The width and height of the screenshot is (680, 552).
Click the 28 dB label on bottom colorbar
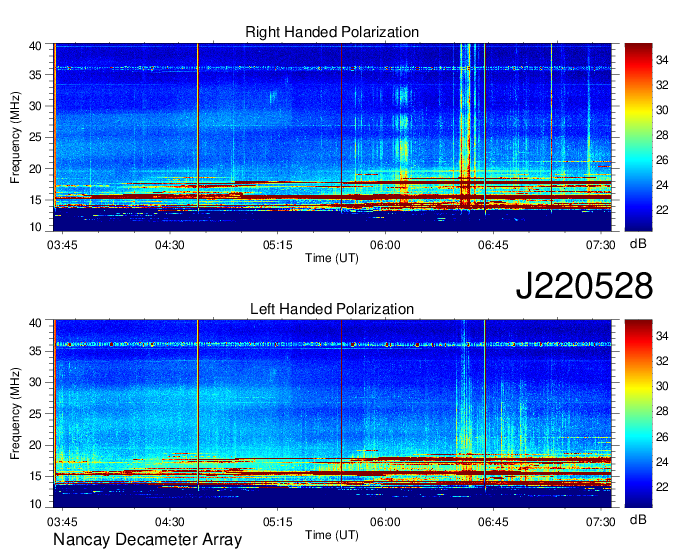coord(662,412)
